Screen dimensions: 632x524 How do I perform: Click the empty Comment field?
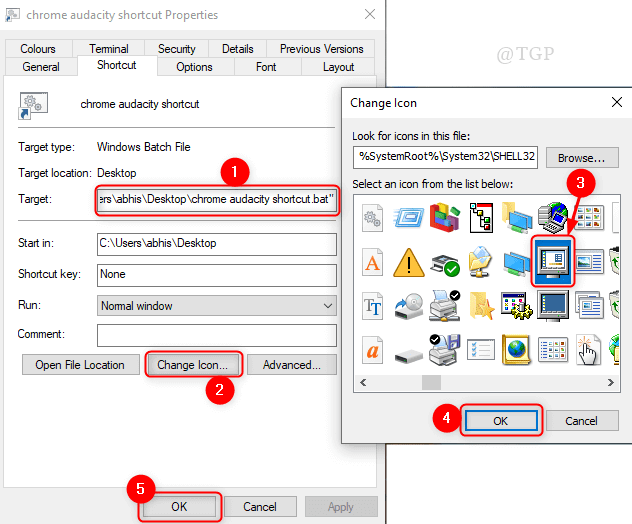coord(216,335)
